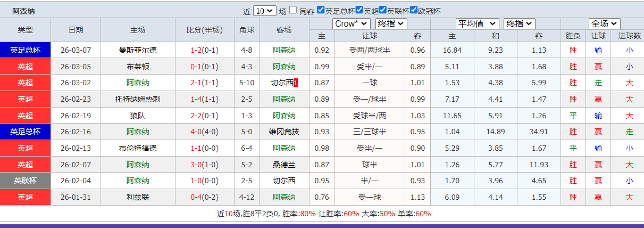
Task: Uncheck the 英联杯 filter checkbox
Action: 383,10
